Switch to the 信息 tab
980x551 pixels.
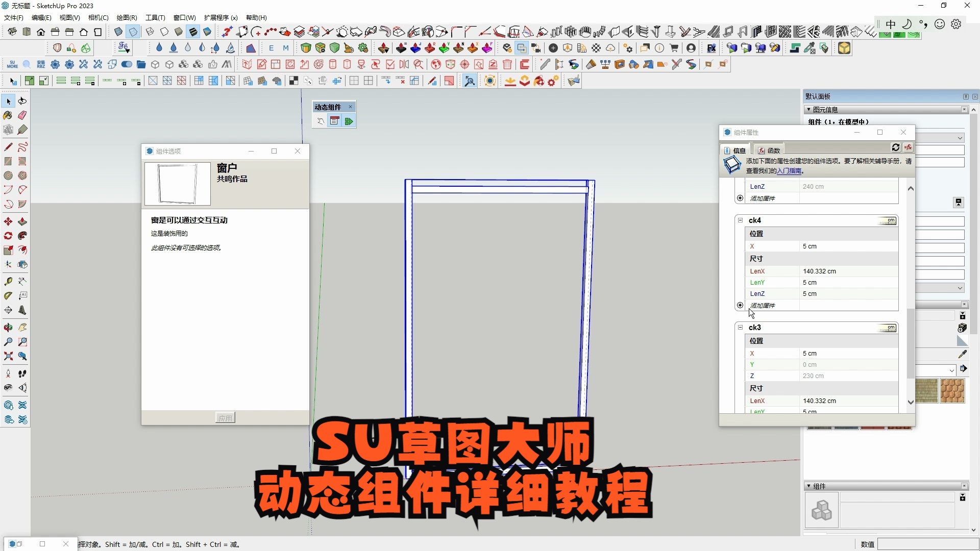click(735, 150)
